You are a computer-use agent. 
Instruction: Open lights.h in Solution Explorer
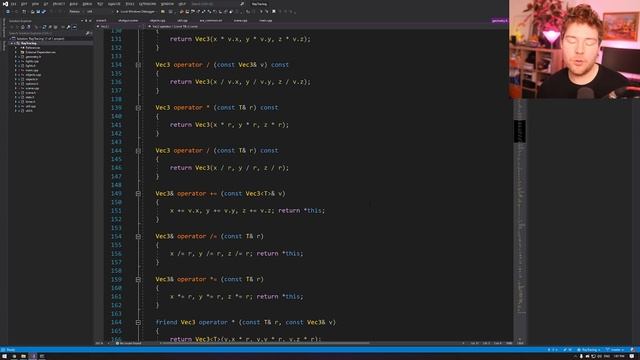(31, 66)
